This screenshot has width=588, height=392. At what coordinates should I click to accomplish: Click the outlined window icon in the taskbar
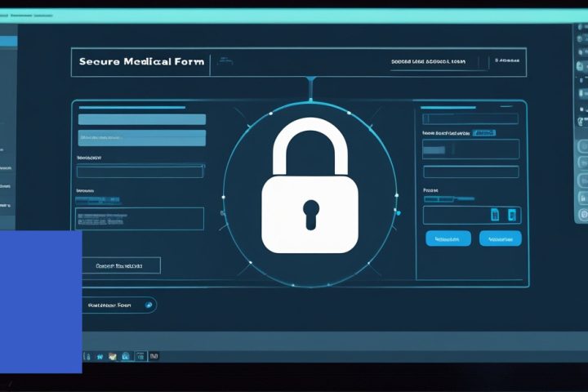click(140, 356)
